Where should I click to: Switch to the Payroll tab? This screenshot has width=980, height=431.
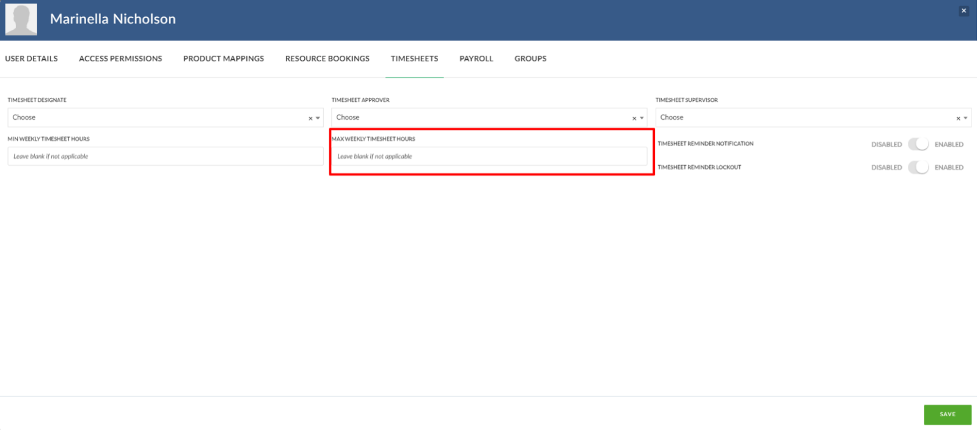click(476, 59)
